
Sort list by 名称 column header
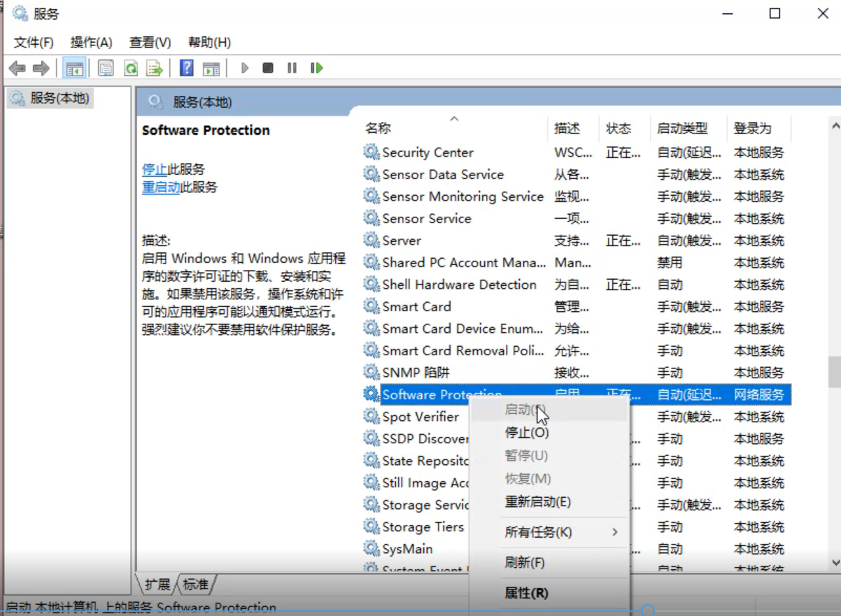379,129
